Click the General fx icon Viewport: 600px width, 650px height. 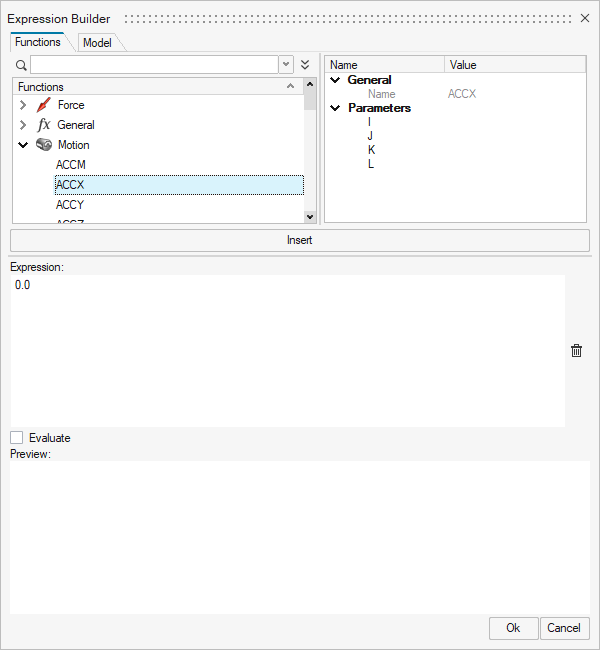44,125
